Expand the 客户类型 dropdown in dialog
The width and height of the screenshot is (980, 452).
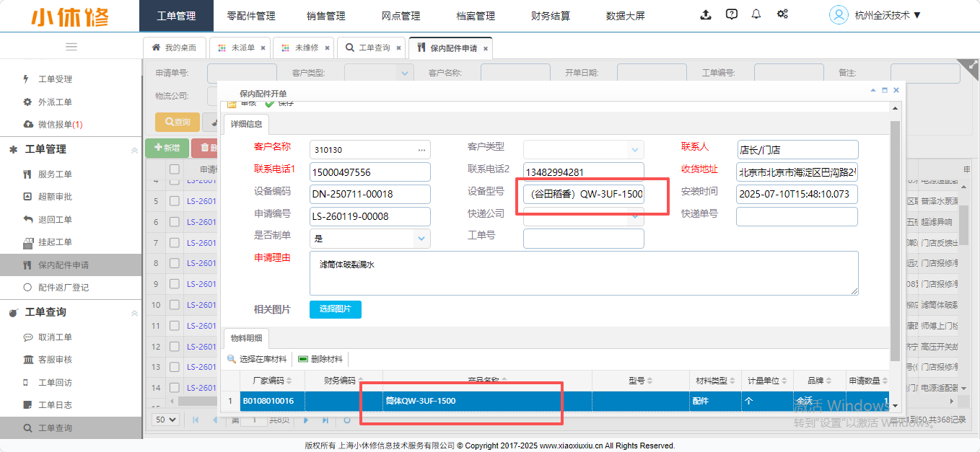[634, 150]
